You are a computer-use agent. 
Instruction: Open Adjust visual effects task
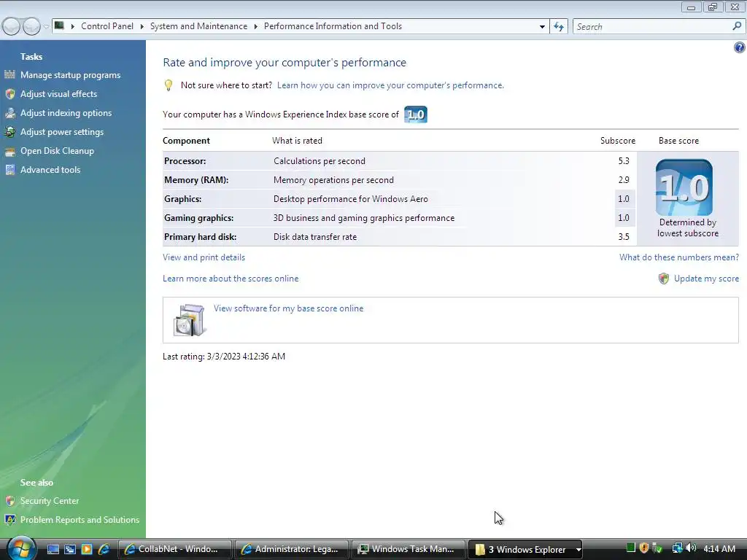[58, 94]
